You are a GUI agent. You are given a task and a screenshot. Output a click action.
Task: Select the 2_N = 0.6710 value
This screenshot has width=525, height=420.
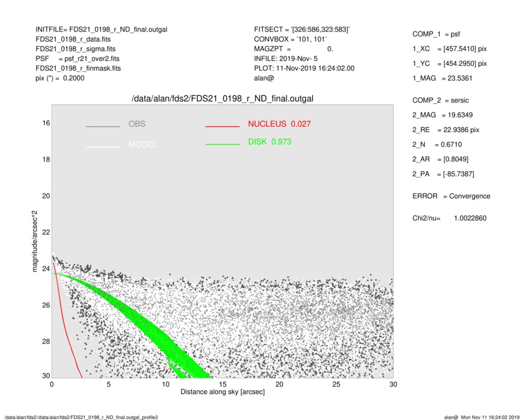(437, 145)
